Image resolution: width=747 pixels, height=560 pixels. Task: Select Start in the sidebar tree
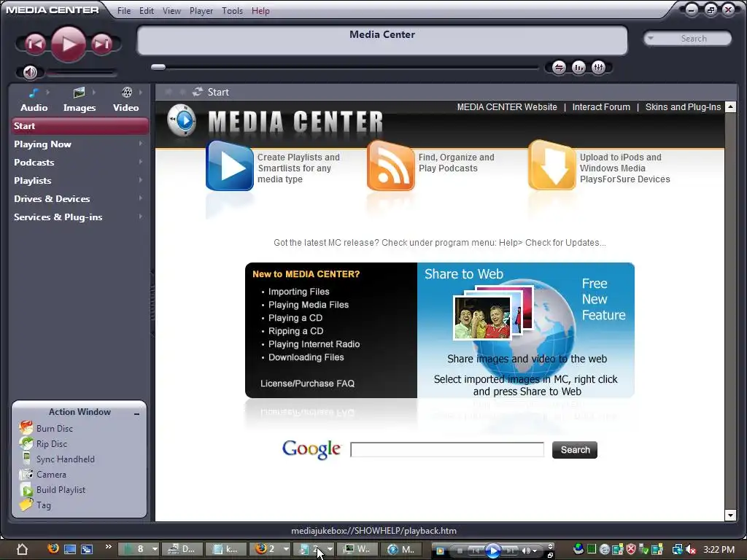tap(79, 125)
